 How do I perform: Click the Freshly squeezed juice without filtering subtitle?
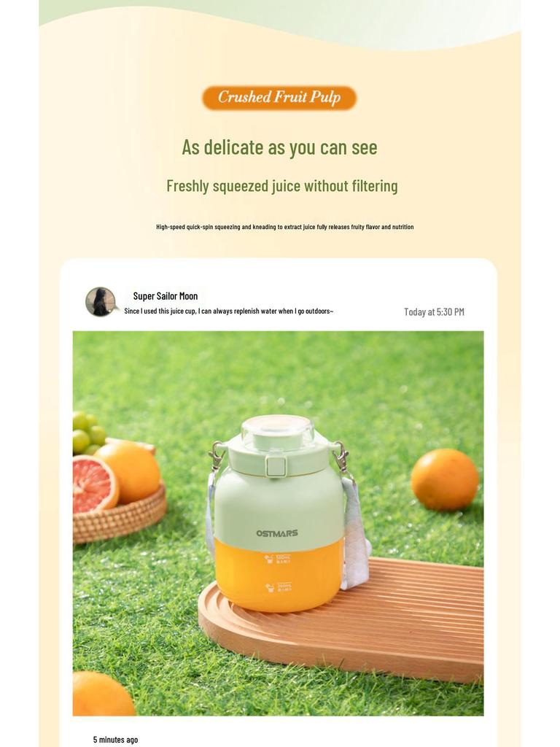pos(282,186)
